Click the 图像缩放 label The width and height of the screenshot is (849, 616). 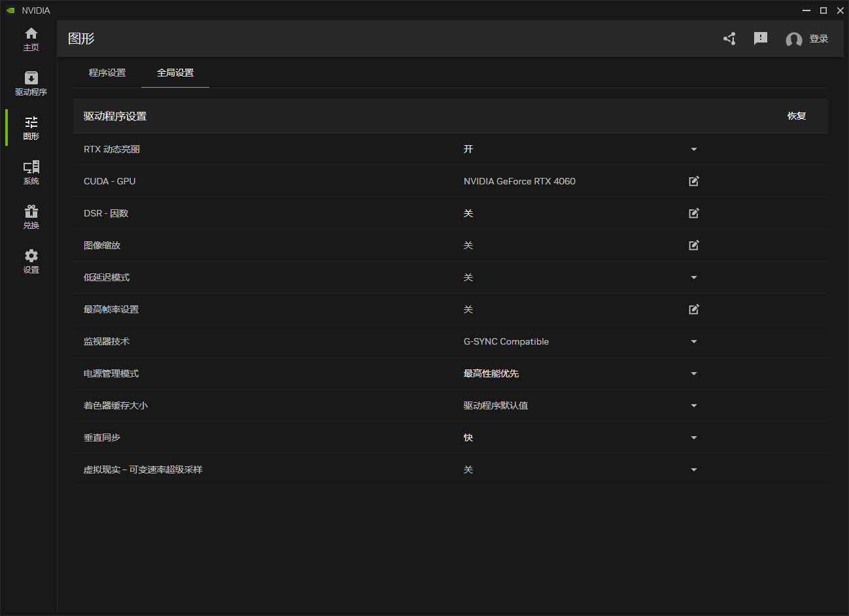pyautogui.click(x=102, y=245)
